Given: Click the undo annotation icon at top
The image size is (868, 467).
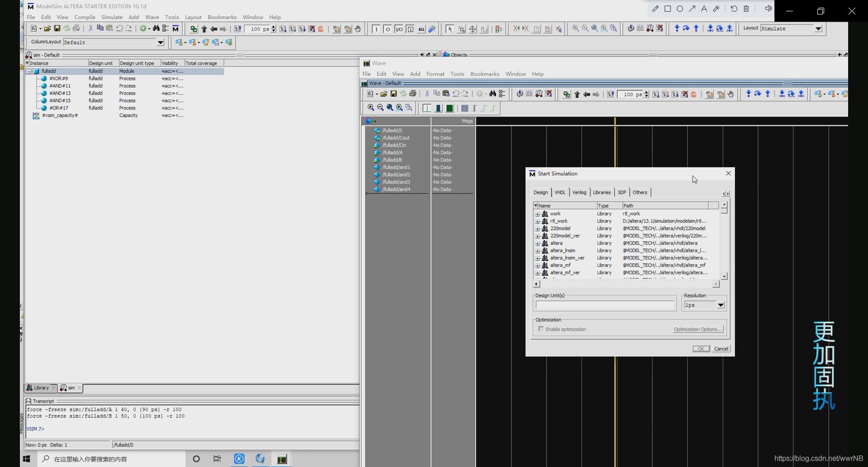Looking at the screenshot, I should (734, 9).
